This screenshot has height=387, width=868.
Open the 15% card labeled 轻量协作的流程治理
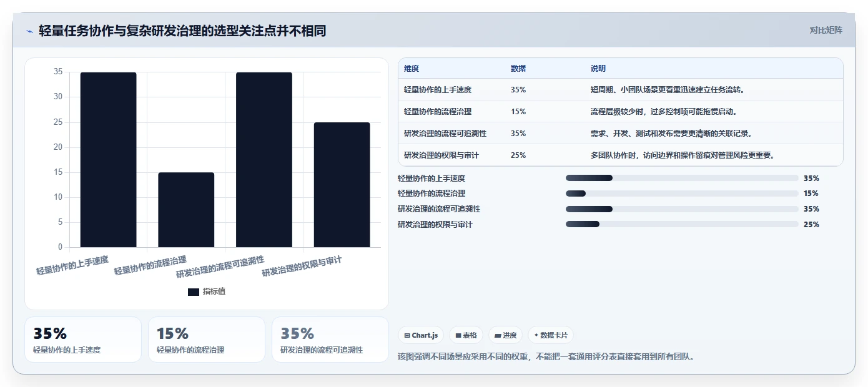(207, 340)
